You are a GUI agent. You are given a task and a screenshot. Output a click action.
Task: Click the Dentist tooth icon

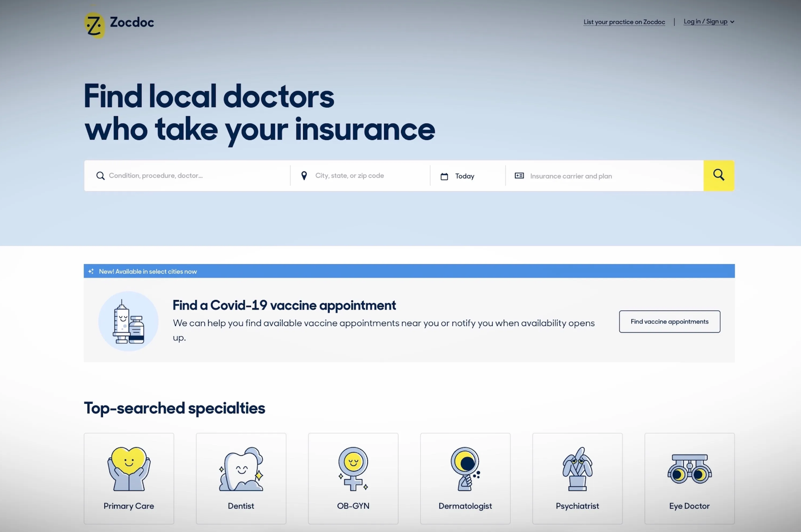pyautogui.click(x=241, y=469)
